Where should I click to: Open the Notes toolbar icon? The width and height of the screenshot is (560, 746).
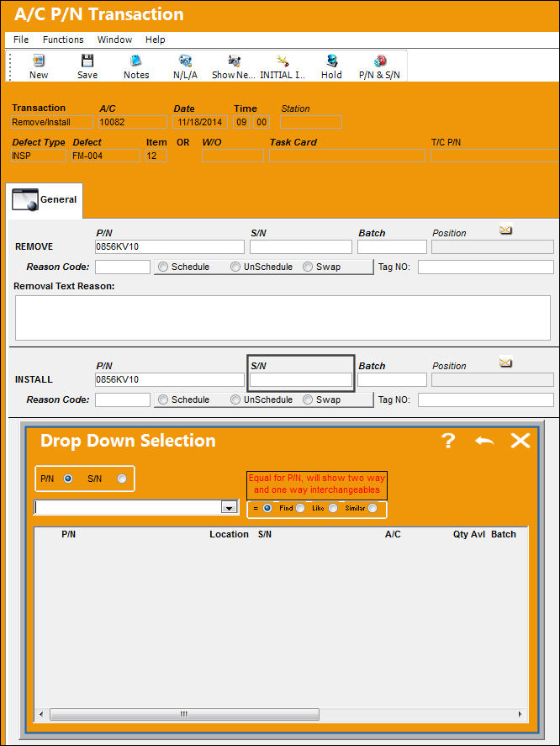(x=136, y=61)
